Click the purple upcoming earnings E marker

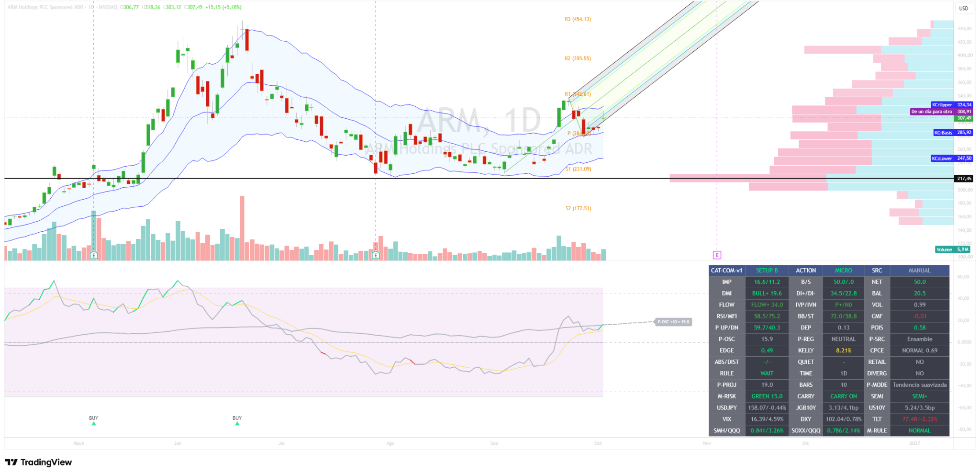[717, 255]
